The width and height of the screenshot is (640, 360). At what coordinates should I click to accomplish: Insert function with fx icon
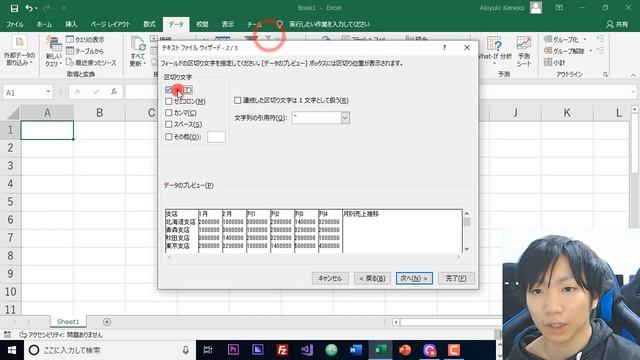point(113,92)
